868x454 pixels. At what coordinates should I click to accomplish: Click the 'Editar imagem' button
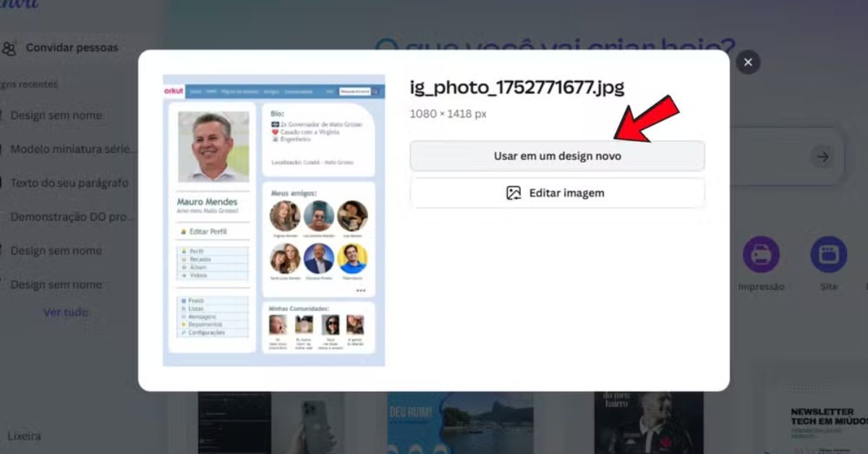tap(557, 193)
